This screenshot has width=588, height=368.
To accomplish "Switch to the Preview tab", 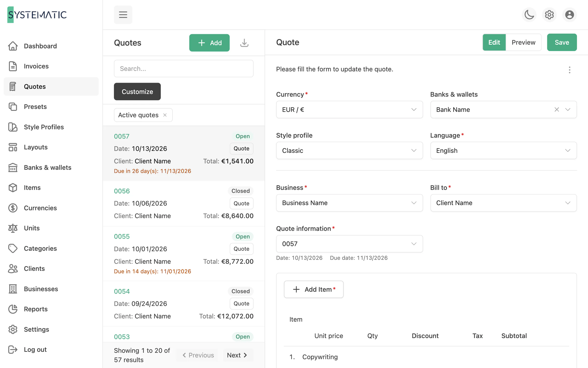I will click(x=523, y=42).
